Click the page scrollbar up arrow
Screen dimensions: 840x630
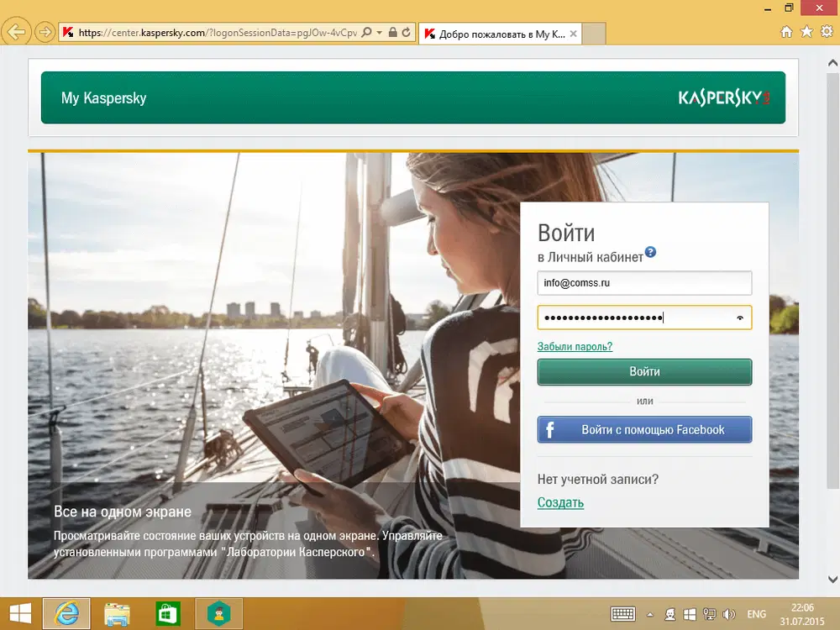(x=832, y=63)
